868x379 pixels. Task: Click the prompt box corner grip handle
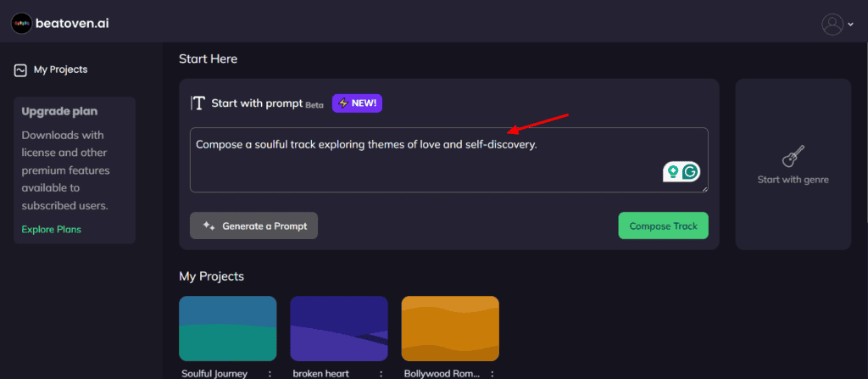pyautogui.click(x=705, y=190)
